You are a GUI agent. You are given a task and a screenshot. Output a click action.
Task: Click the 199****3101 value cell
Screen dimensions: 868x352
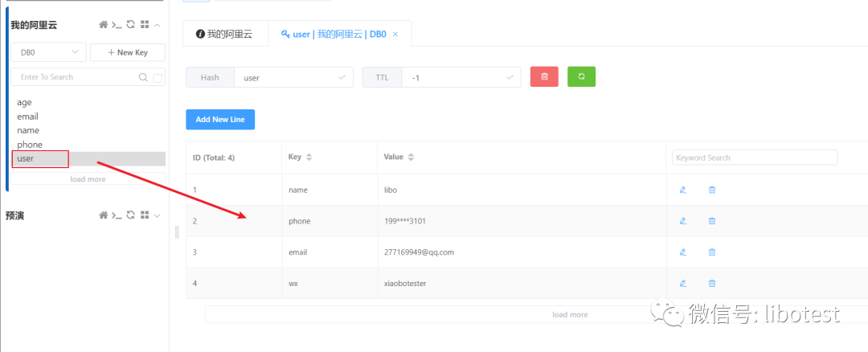[x=522, y=221]
